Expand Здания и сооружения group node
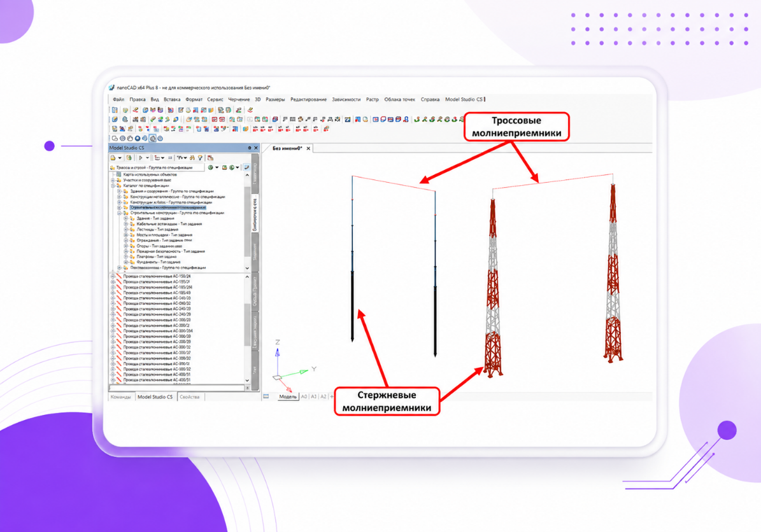Viewport: 761px width, 532px height. [119, 191]
